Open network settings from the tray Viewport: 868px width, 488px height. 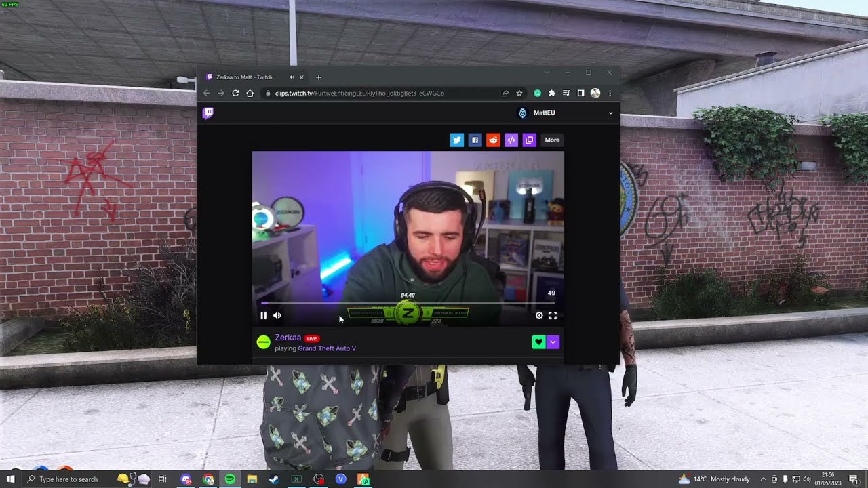(x=796, y=479)
